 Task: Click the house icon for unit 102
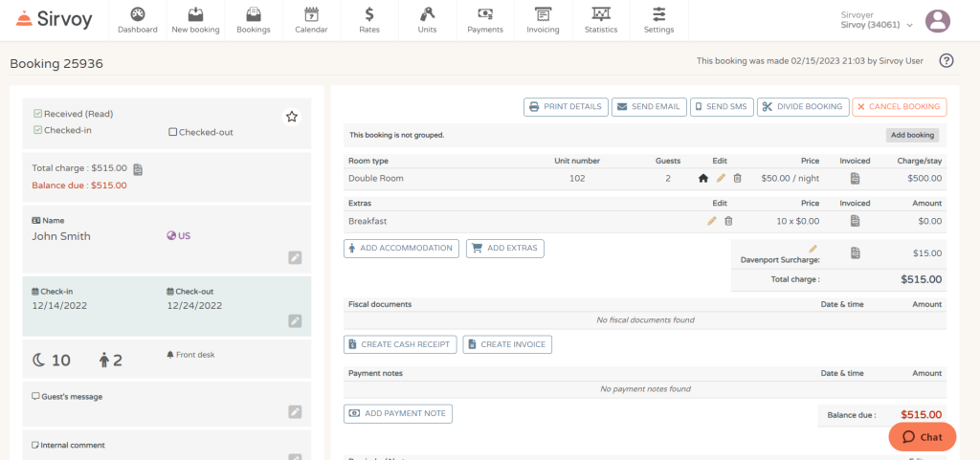tap(703, 179)
